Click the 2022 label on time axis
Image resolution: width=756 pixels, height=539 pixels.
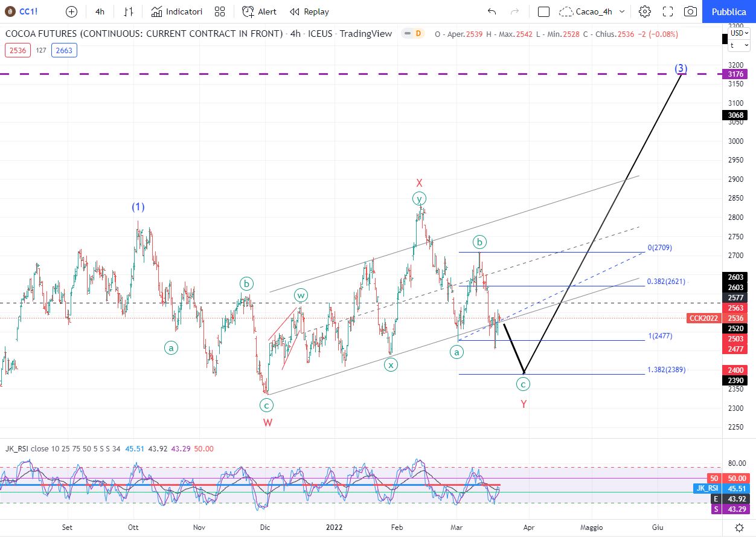tap(333, 527)
